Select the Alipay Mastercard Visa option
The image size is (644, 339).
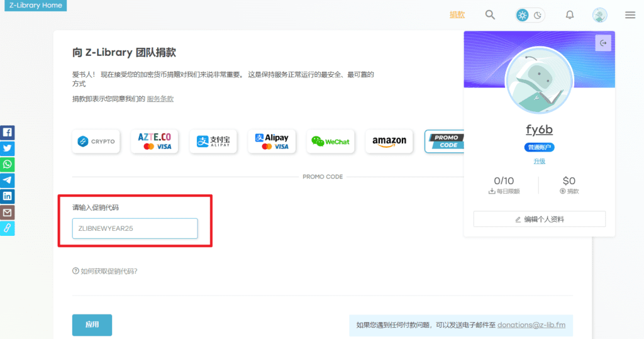click(272, 142)
